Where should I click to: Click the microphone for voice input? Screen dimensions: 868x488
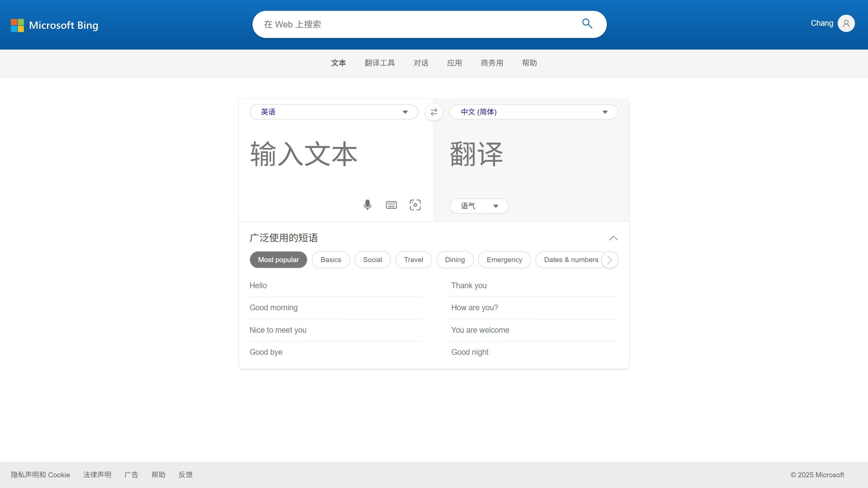coord(367,205)
